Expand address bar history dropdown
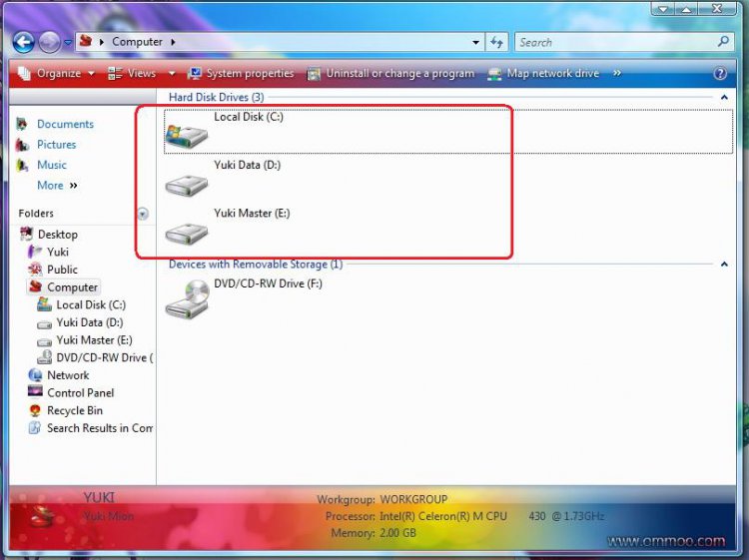 click(x=475, y=43)
